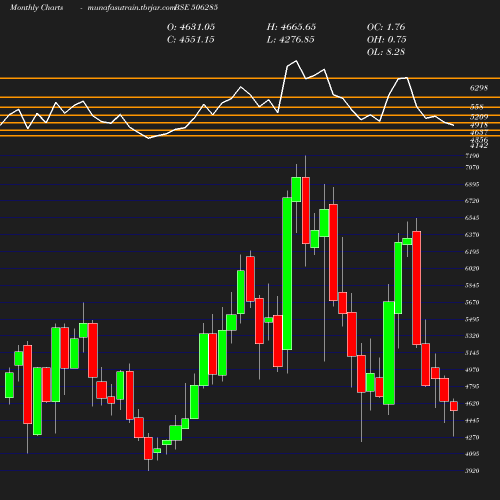Image resolution: width=500 pixels, height=500 pixels.
Task: Click the 6720 price axis label
Action: click(x=472, y=201)
